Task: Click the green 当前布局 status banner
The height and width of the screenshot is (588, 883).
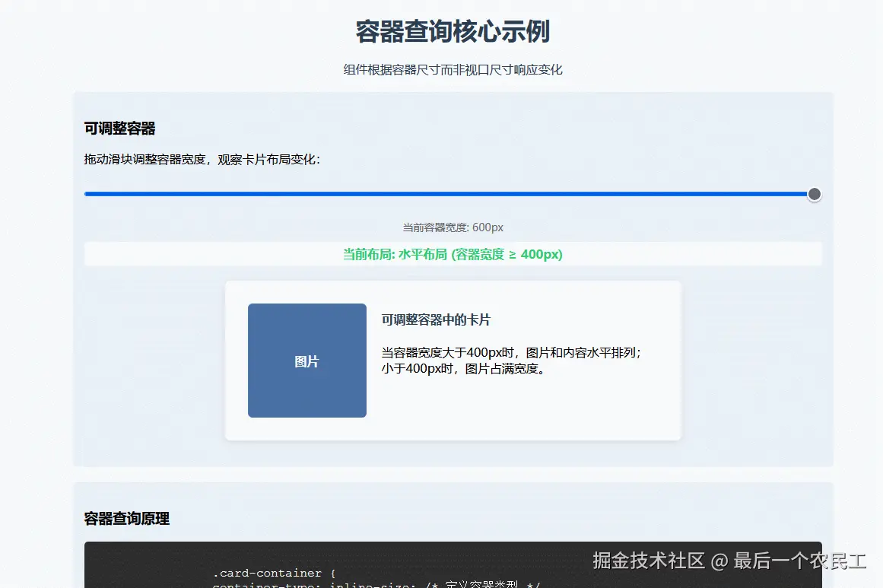Action: [453, 253]
